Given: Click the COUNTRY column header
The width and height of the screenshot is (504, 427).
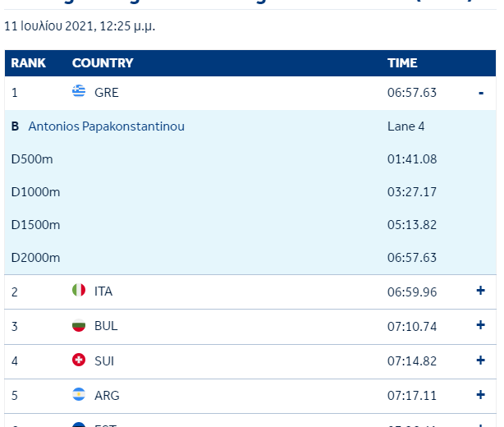Looking at the screenshot, I should pyautogui.click(x=103, y=63).
